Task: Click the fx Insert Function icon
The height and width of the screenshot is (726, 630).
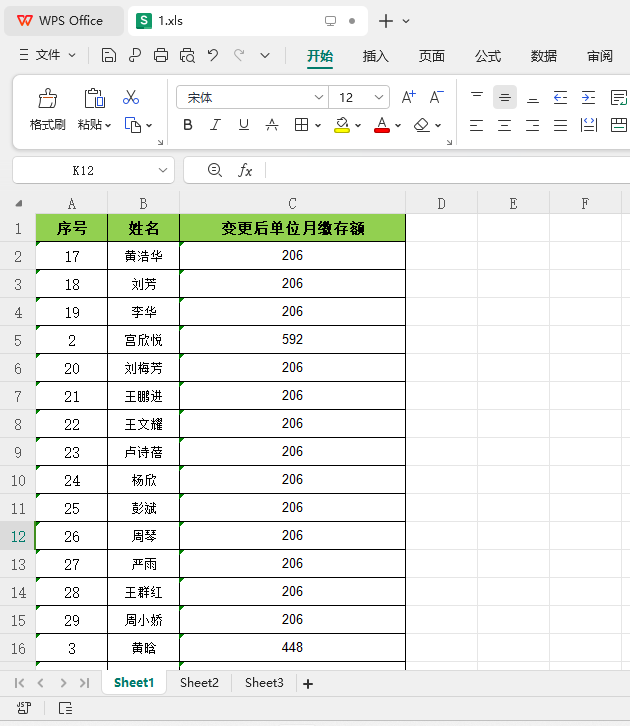Action: pyautogui.click(x=245, y=170)
